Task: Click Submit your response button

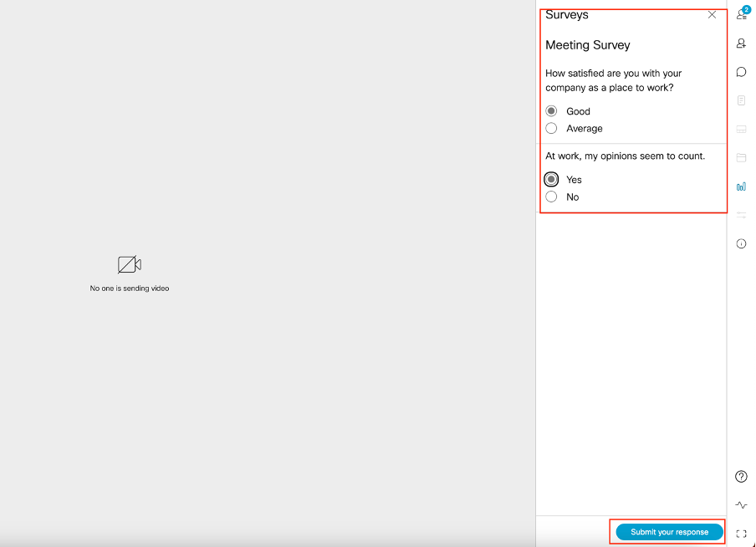Action: (x=669, y=532)
